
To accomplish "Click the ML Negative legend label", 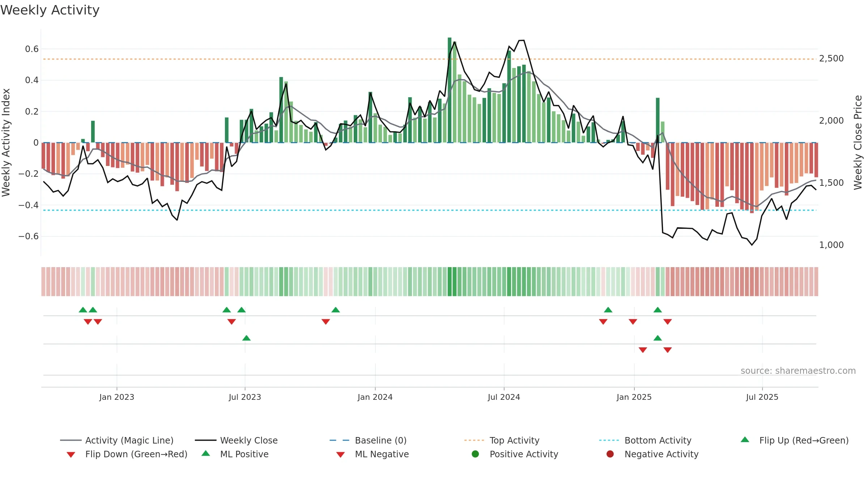I will [x=382, y=454].
